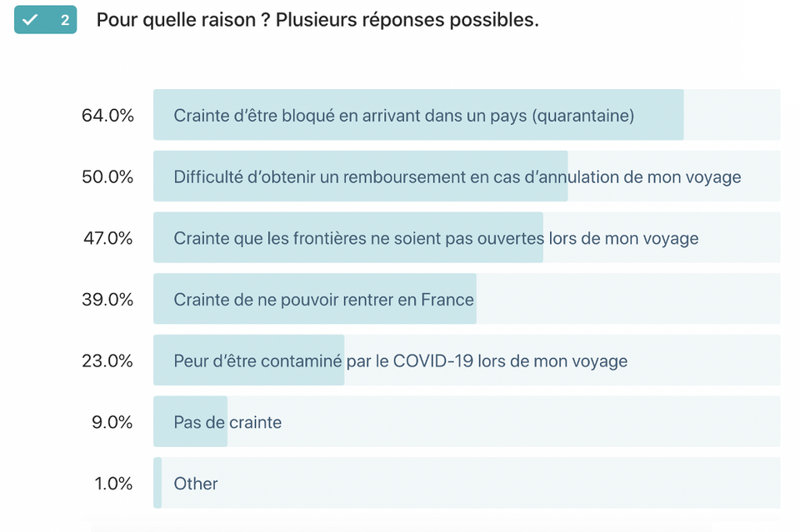The height and width of the screenshot is (532, 800).
Task: Click the 9.0% percentage label
Action: pyautogui.click(x=112, y=422)
